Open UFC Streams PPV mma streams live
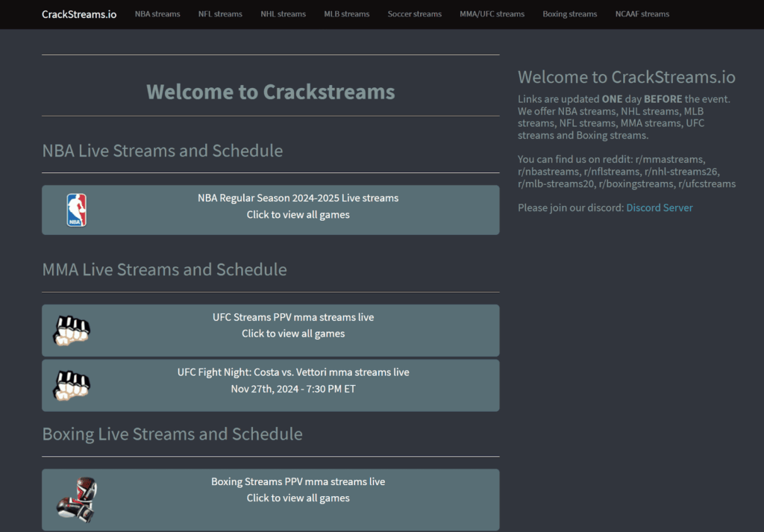 [x=270, y=331]
